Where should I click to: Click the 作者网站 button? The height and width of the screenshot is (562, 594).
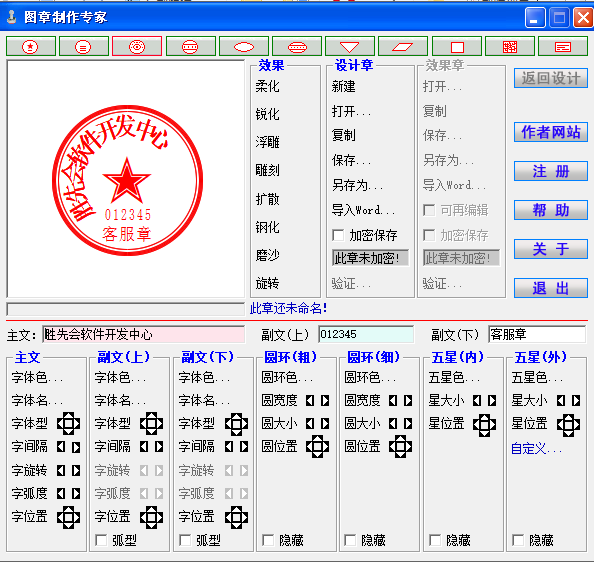click(x=551, y=132)
